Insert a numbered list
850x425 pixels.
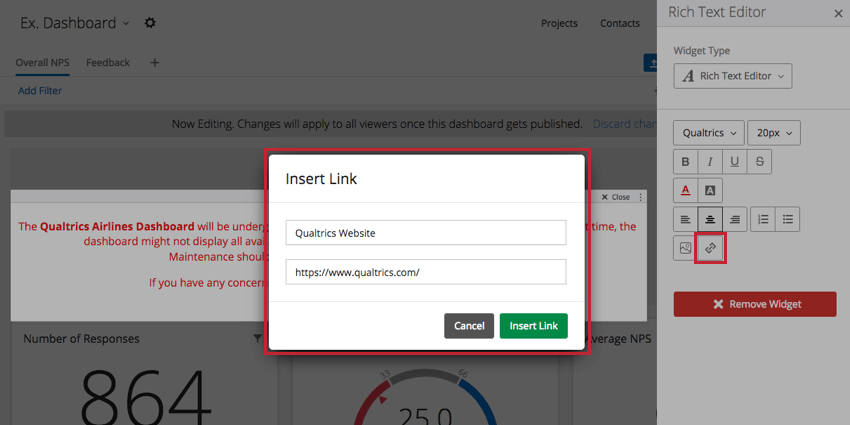[763, 219]
